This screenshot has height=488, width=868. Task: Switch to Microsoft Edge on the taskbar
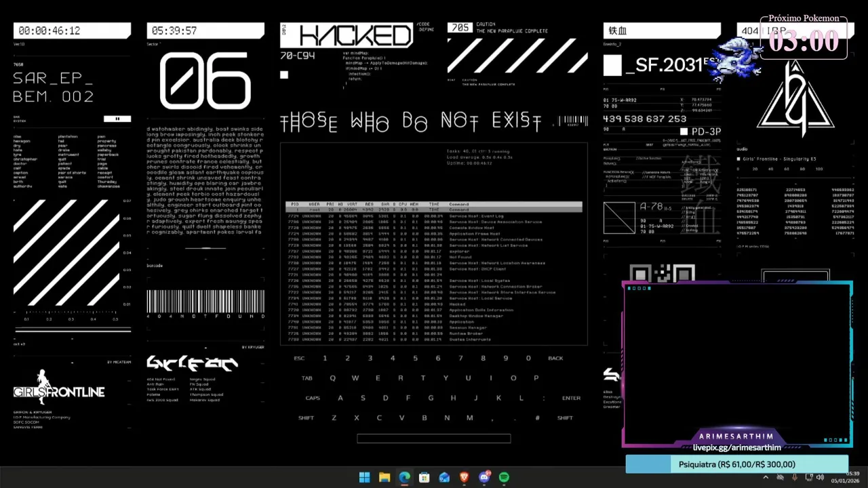pyautogui.click(x=404, y=477)
